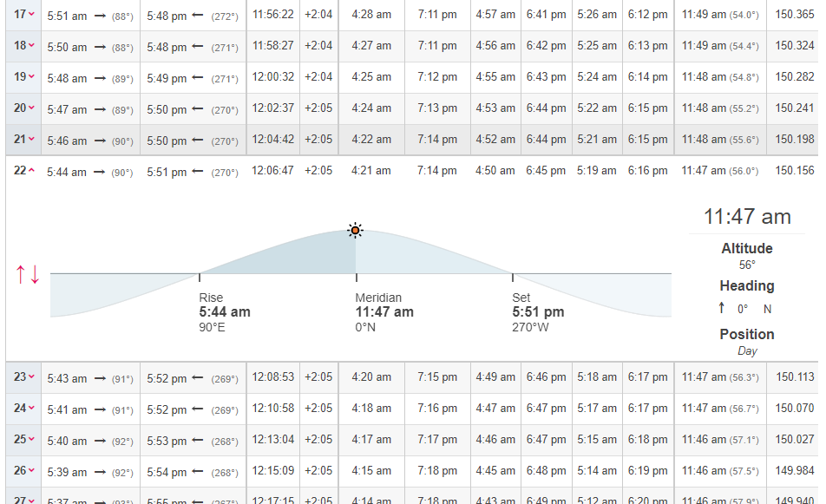Select Set time 5:51 pm in chart

pyautogui.click(x=538, y=311)
